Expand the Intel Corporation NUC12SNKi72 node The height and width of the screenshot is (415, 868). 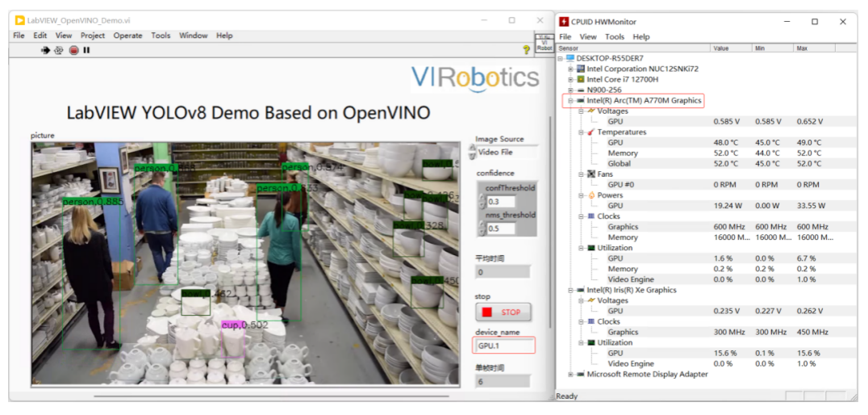(570, 69)
